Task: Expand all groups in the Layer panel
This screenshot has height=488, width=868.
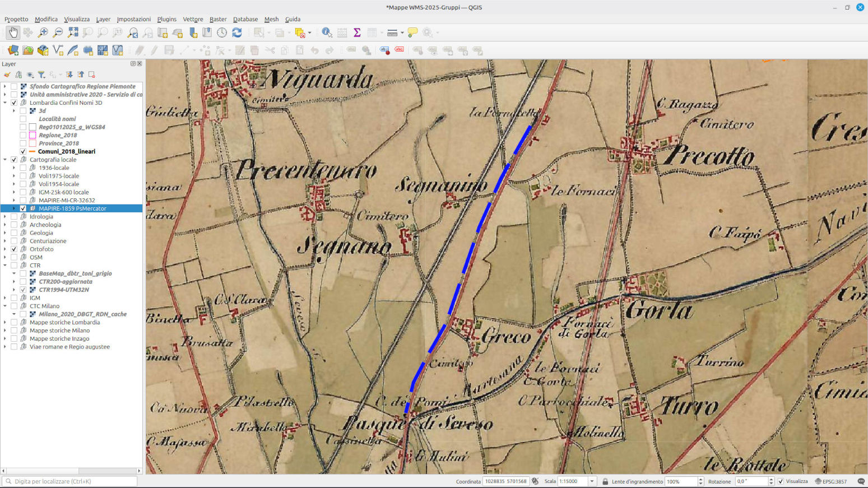Action: click(69, 75)
